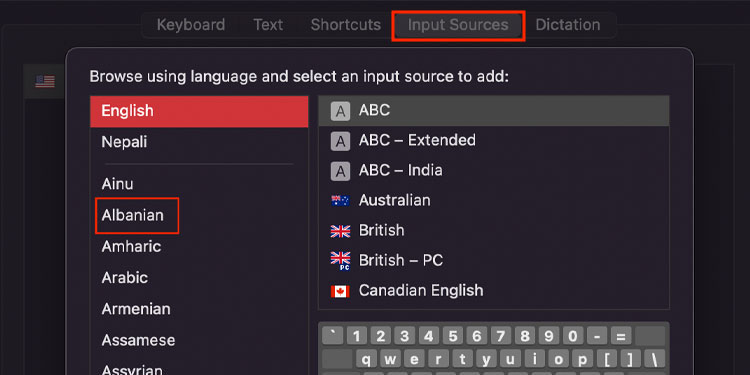Click the w key in keyboard preview
The width and height of the screenshot is (750, 375).
pos(391,359)
